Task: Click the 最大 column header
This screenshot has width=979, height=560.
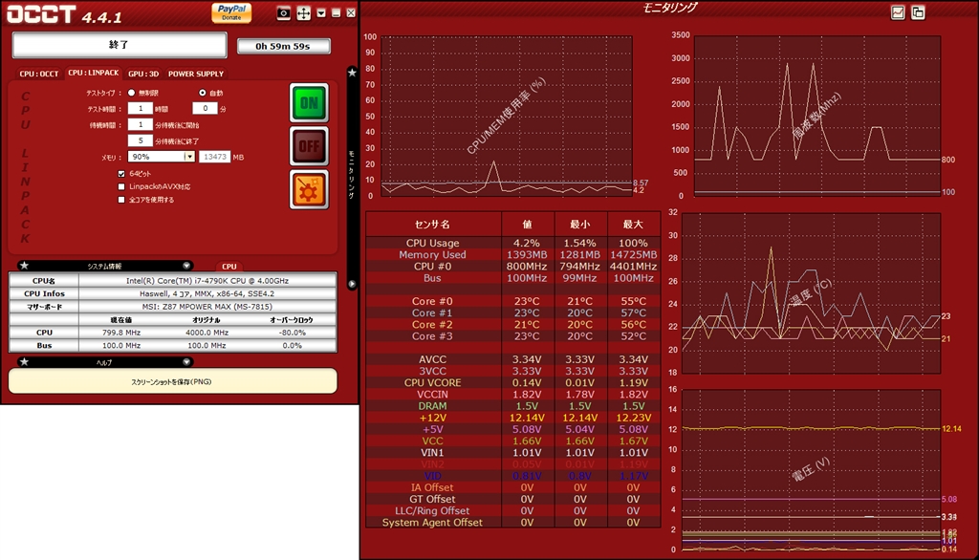Action: [x=633, y=225]
